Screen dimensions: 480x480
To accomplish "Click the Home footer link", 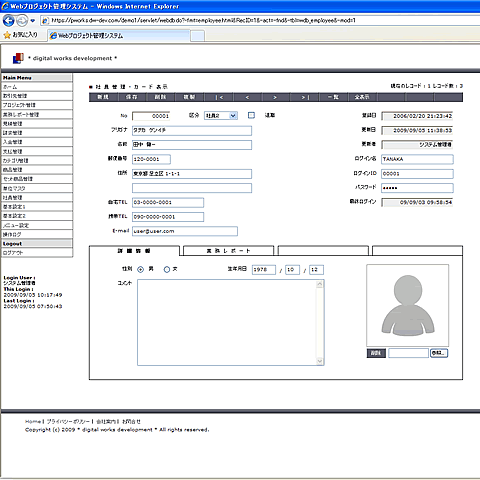I will [x=33, y=422].
